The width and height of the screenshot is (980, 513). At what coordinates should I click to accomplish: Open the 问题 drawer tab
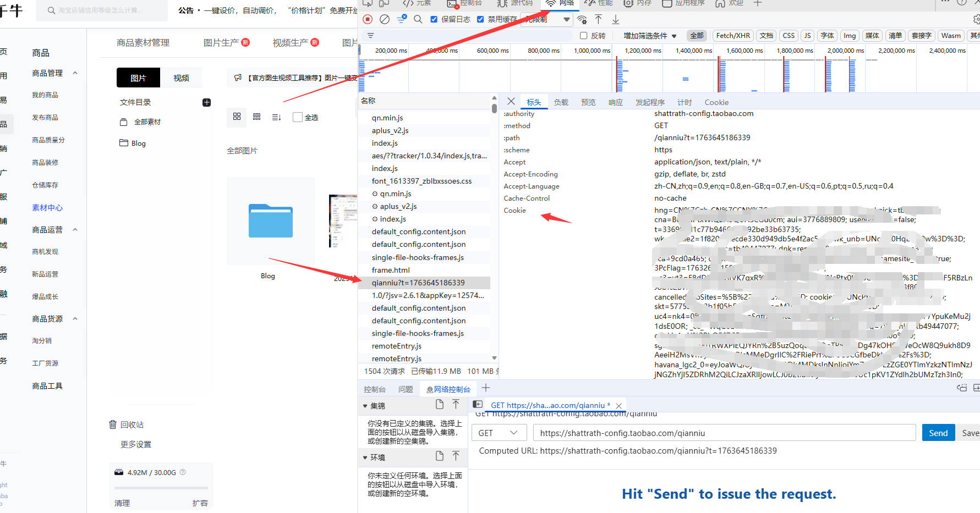point(406,389)
